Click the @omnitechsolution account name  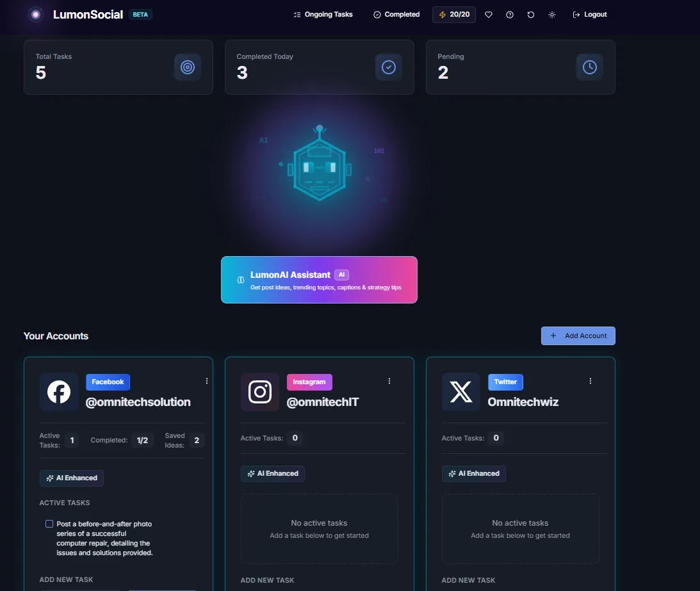(x=138, y=402)
